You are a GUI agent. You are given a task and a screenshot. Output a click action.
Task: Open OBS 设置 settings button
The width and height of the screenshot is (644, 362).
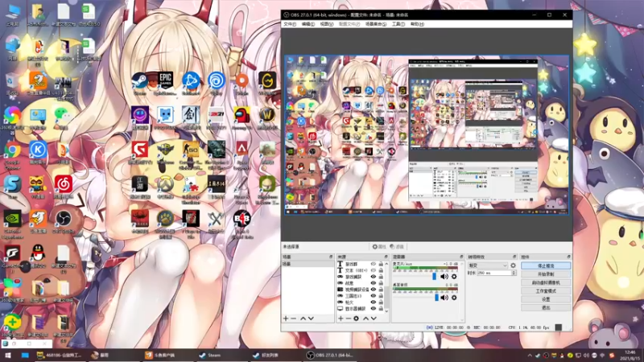pyautogui.click(x=546, y=299)
